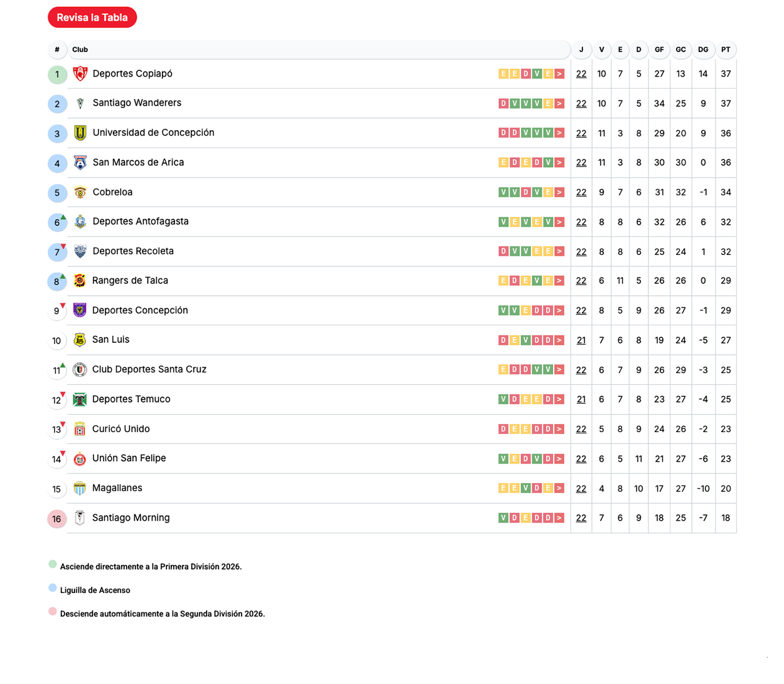
Task: Click the Unión San Felipe team name
Action: 129,459
